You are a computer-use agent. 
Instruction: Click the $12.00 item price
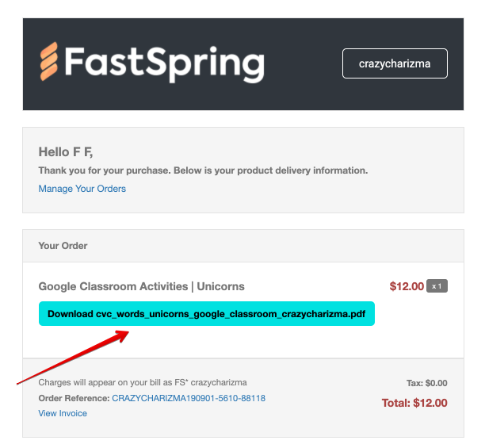pos(407,286)
